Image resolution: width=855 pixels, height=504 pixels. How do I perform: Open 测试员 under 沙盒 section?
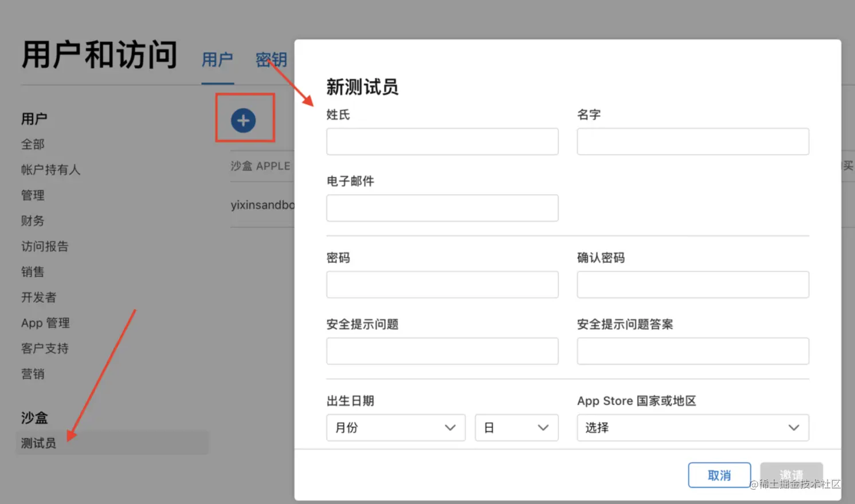pyautogui.click(x=112, y=443)
